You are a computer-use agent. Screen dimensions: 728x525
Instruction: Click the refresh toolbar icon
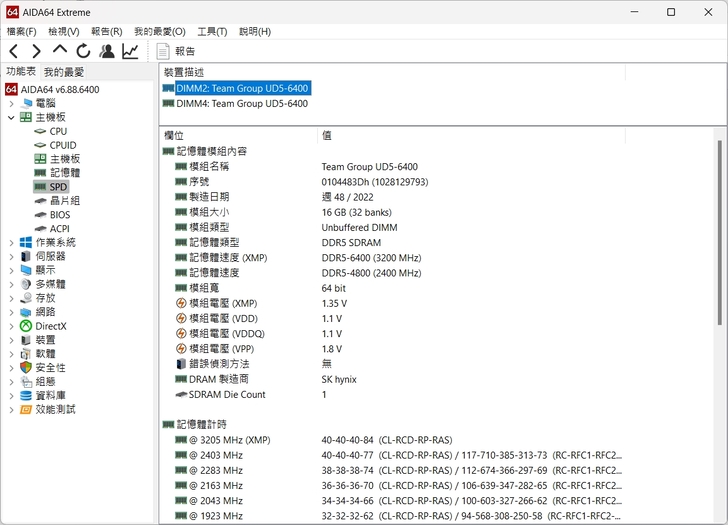[83, 51]
